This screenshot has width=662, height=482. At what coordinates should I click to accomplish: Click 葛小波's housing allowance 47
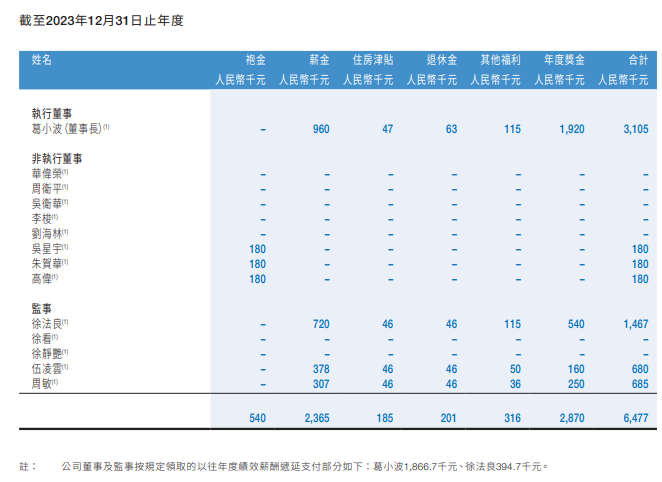click(388, 129)
